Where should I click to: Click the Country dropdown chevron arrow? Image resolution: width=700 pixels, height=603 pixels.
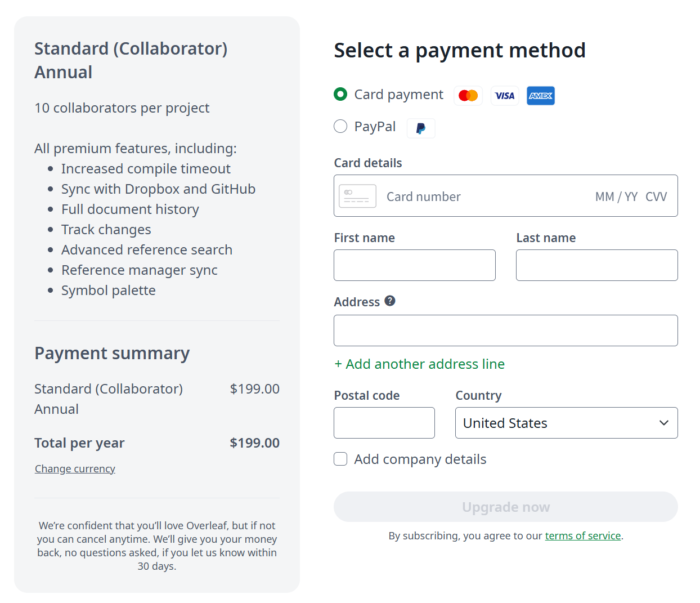coord(664,423)
